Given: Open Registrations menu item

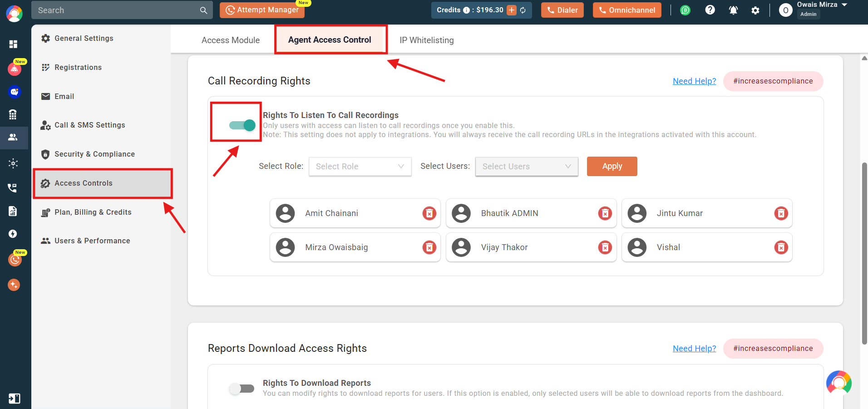Looking at the screenshot, I should (x=101, y=68).
